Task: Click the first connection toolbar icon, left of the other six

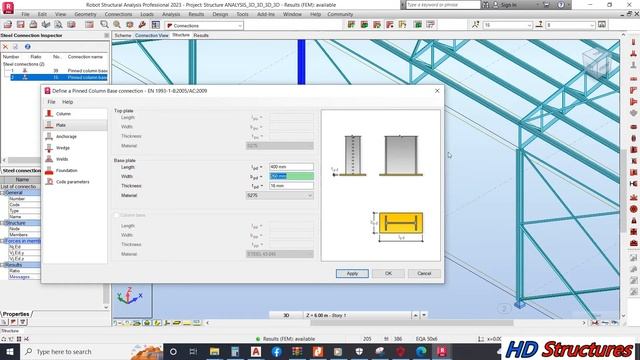Action: (351, 25)
